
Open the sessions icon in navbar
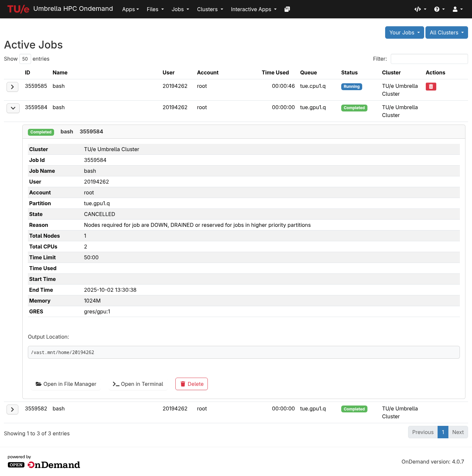tap(287, 9)
